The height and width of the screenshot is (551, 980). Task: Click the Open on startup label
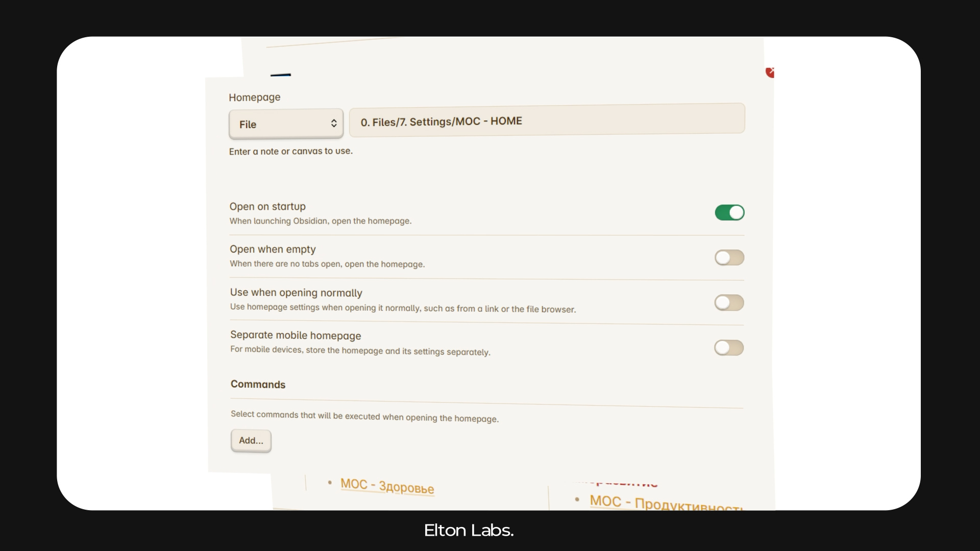267,207
